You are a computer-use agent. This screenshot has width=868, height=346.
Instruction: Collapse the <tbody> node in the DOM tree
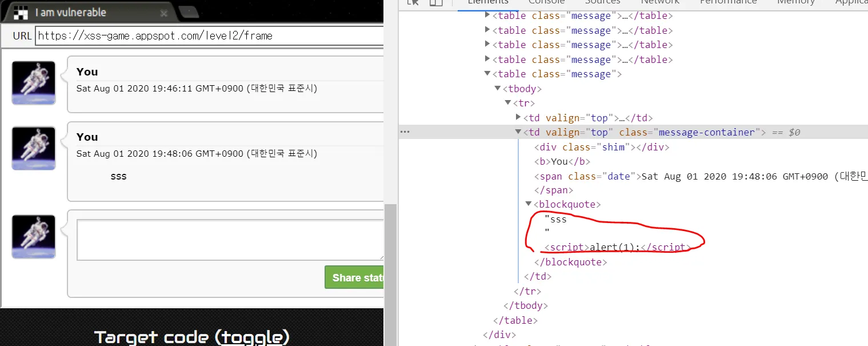tap(498, 89)
